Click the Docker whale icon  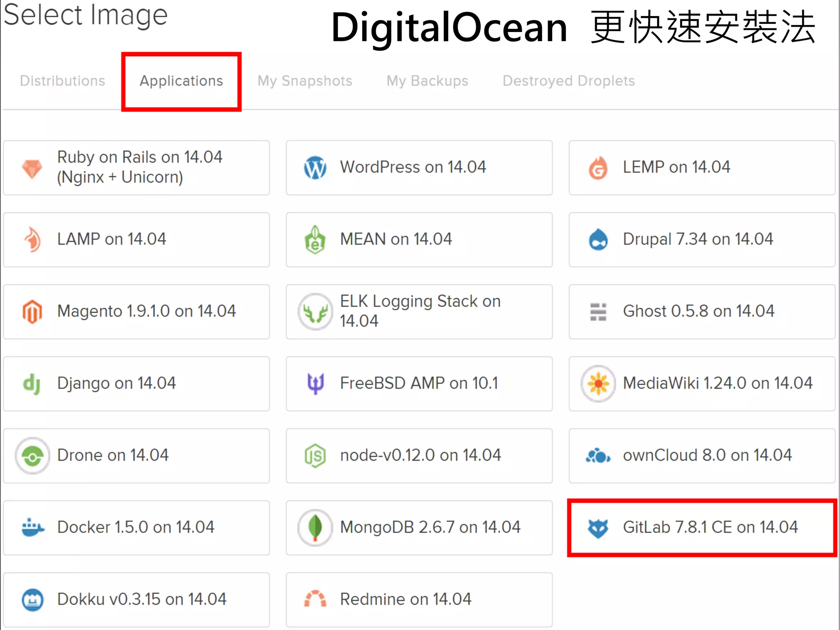[32, 527]
